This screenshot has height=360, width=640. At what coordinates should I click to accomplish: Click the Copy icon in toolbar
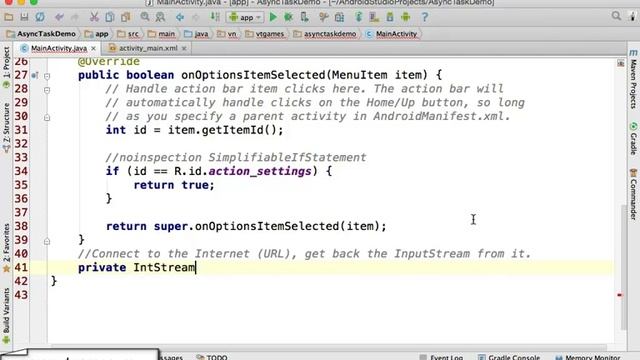click(109, 17)
